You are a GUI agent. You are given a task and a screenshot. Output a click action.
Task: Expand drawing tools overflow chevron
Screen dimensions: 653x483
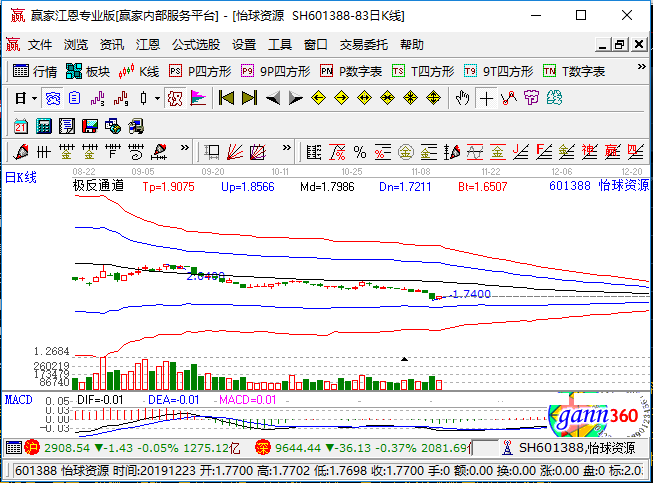(184, 148)
